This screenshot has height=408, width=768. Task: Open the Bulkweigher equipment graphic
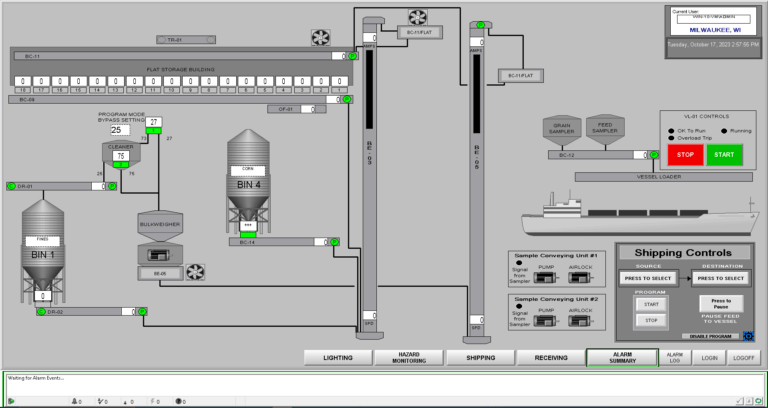coord(158,228)
